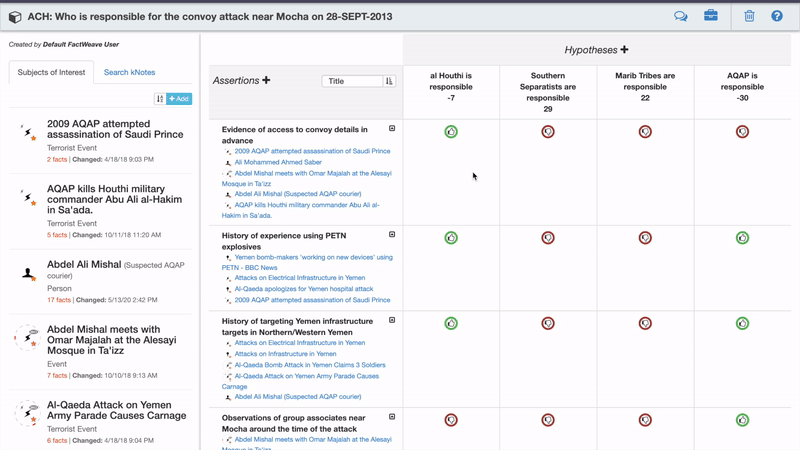Delete this ACH with the trash icon

[749, 16]
